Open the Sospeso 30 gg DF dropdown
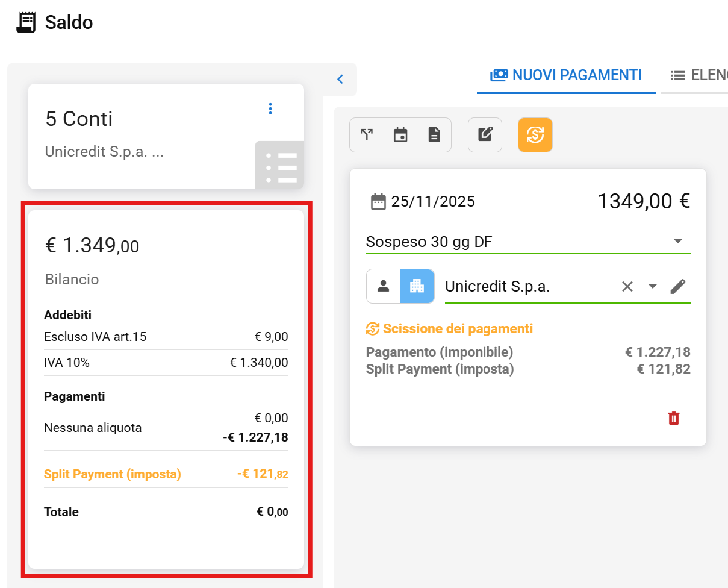 [677, 242]
